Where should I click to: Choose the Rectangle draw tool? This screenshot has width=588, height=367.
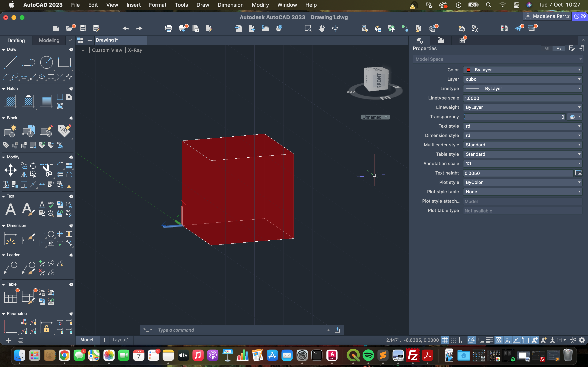click(x=64, y=62)
